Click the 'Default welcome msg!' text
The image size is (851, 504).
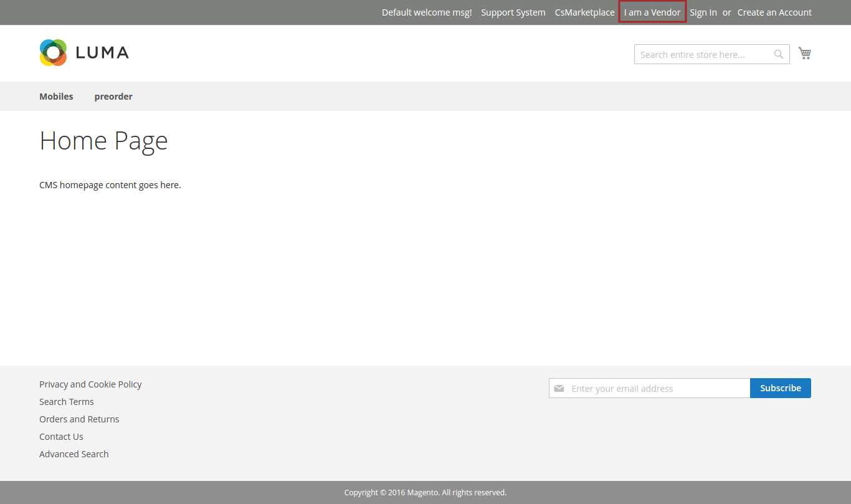point(427,12)
